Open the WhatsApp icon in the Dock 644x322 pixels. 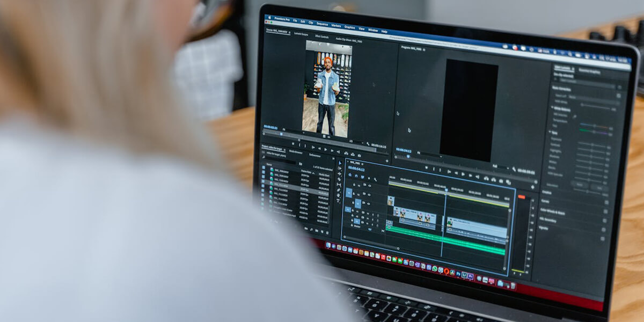click(435, 268)
